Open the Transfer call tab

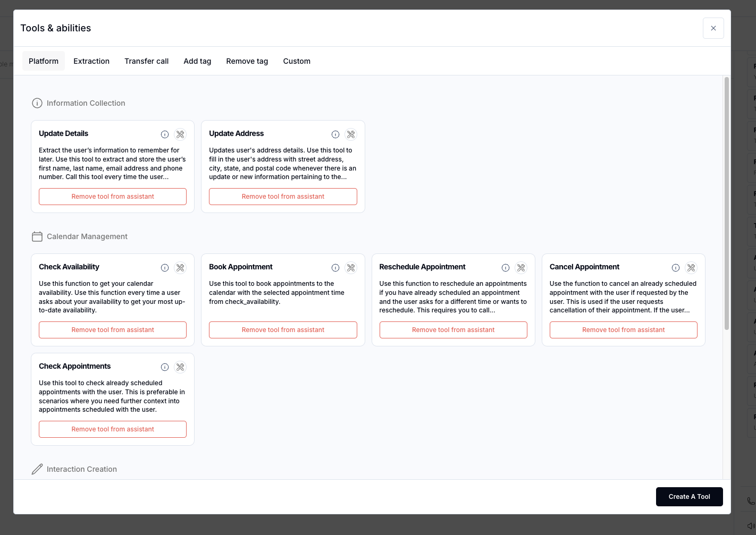coord(146,61)
